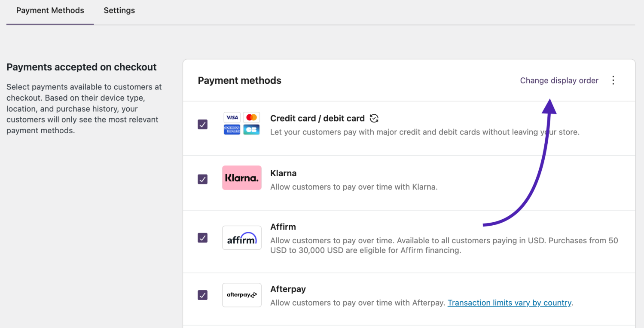Image resolution: width=644 pixels, height=328 pixels.
Task: Select the Payment Methods tab
Action: 49,10
